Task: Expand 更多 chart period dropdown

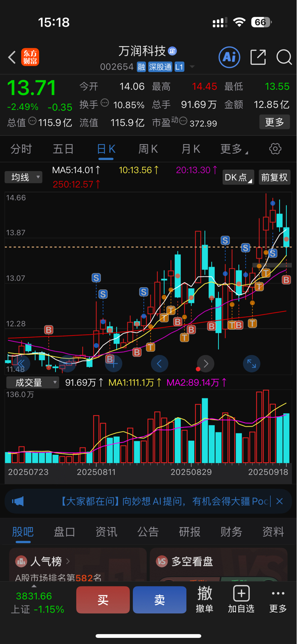Action: click(234, 149)
